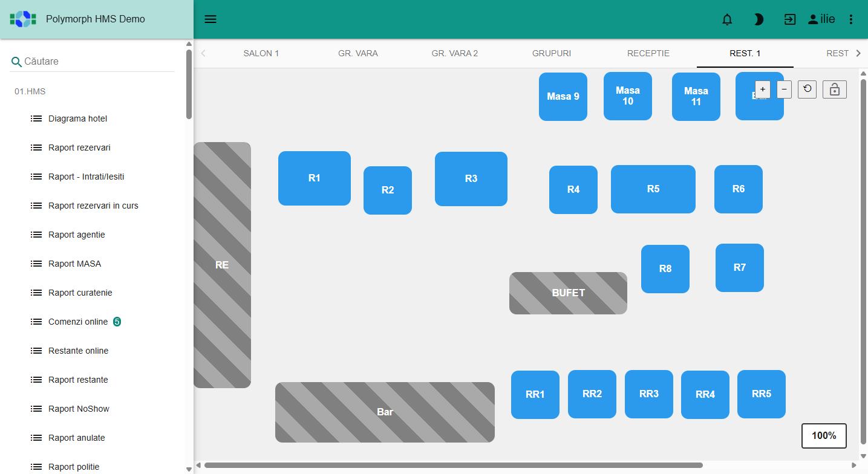Toggle the layout lock icon
This screenshot has height=474, width=868.
point(835,89)
